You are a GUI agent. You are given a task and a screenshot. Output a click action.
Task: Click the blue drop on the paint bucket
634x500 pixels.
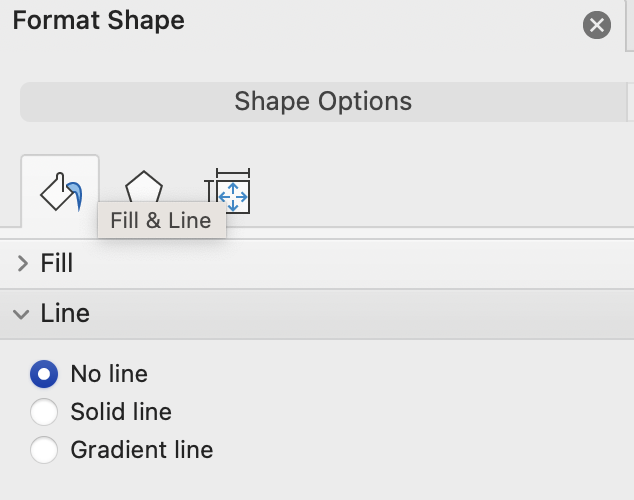[x=76, y=190]
